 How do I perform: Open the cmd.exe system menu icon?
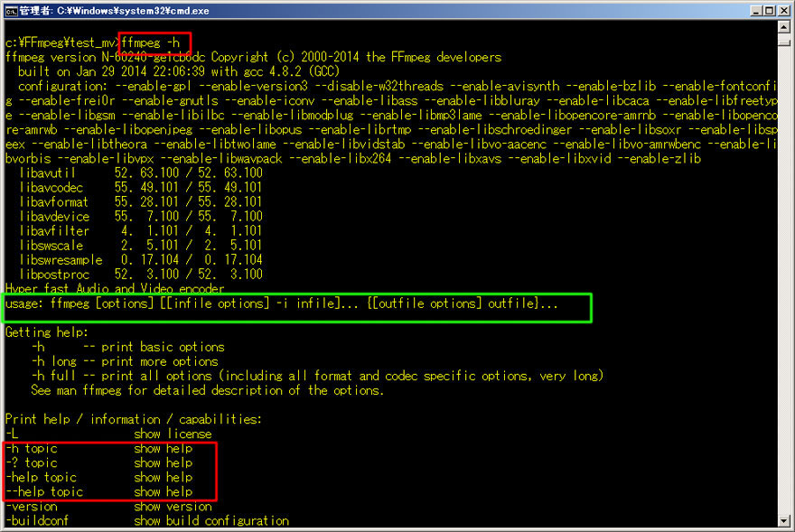pos(11,11)
